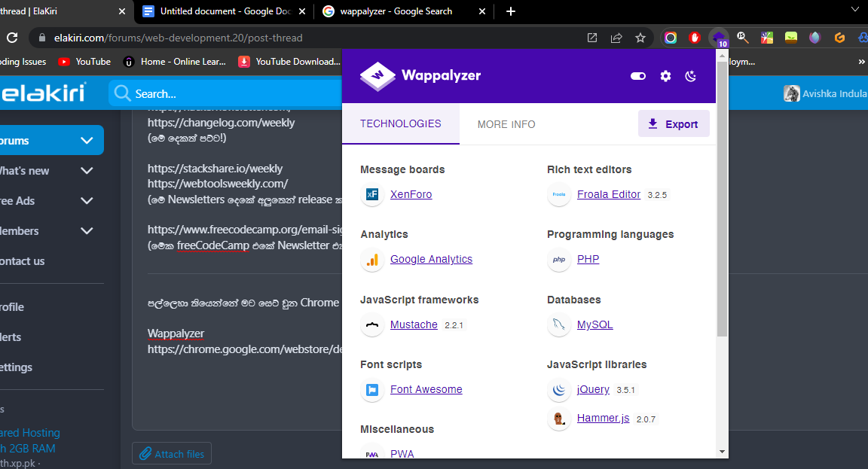Click the ElaKiri search field

pos(226,93)
